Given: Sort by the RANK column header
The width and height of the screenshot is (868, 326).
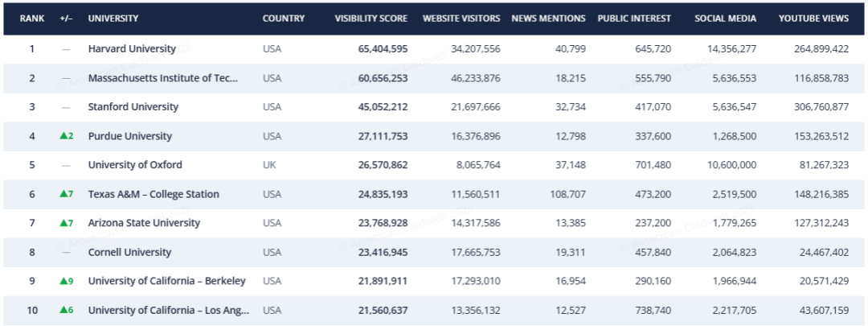Looking at the screenshot, I should [x=32, y=19].
